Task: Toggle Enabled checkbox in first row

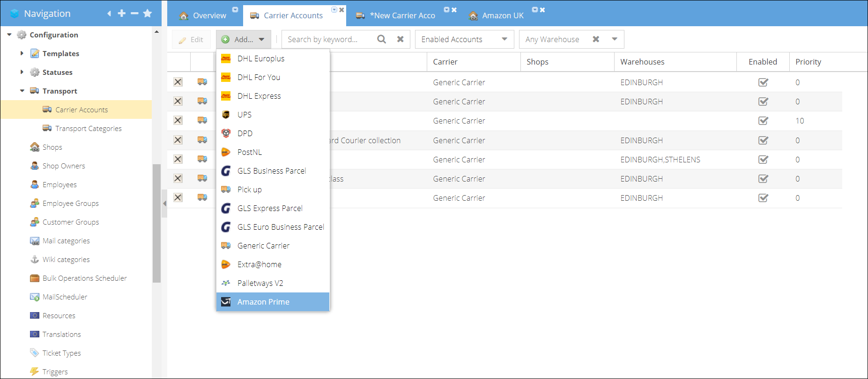Action: (763, 82)
